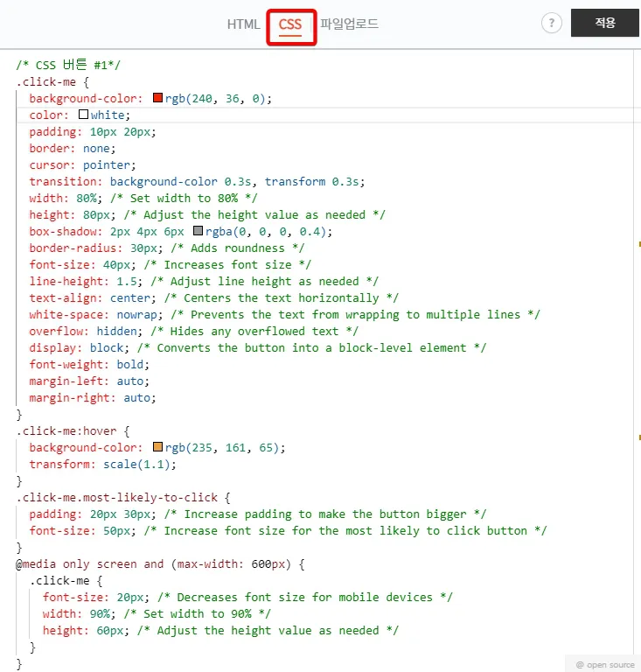Image resolution: width=641 pixels, height=672 pixels.
Task: Click the 'transform: scale(1.1);' line
Action: point(103,465)
